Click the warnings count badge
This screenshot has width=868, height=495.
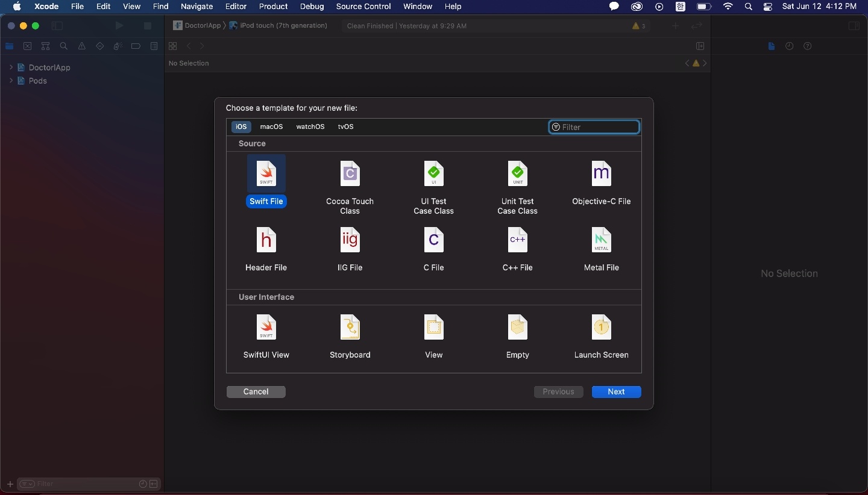pos(639,26)
